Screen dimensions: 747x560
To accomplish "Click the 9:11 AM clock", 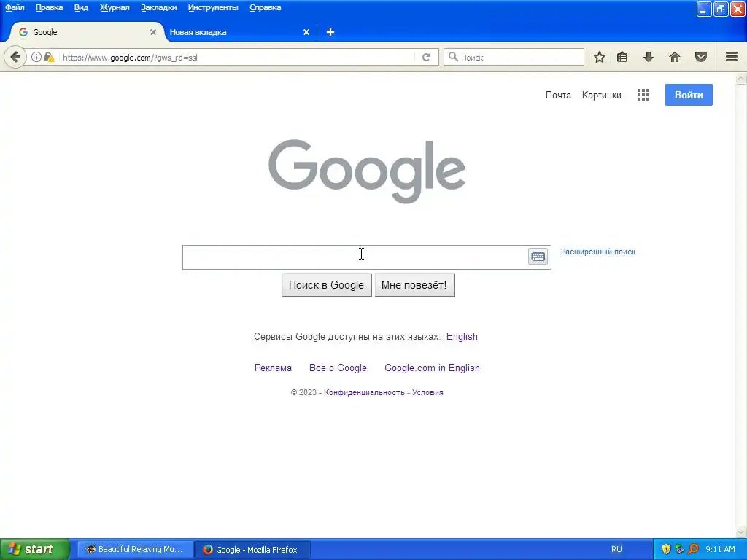I will (x=720, y=549).
